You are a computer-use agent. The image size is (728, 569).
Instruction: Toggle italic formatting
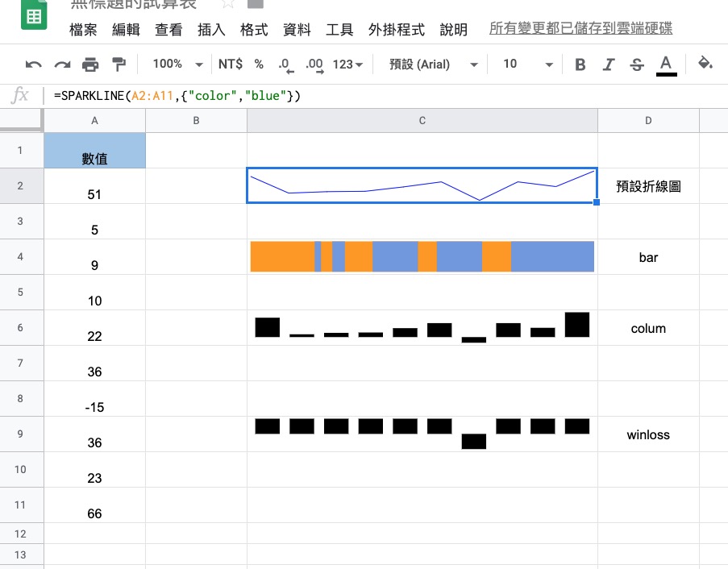click(x=608, y=64)
